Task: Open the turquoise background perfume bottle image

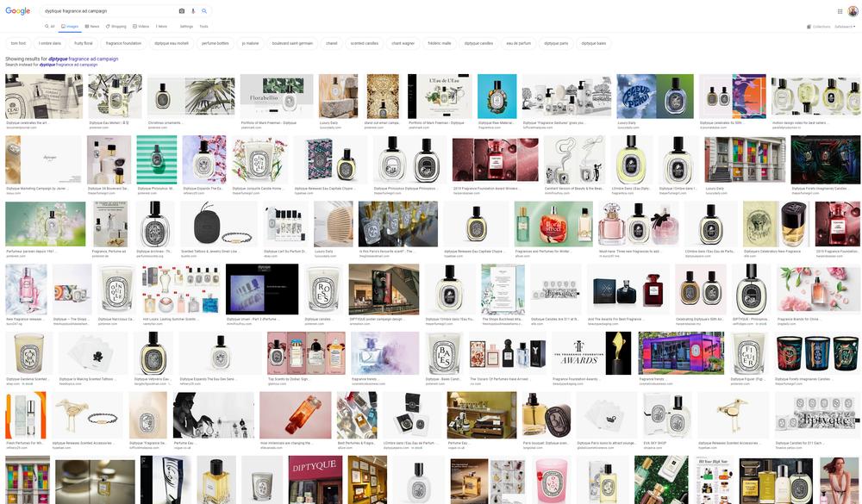Action: pos(497,96)
